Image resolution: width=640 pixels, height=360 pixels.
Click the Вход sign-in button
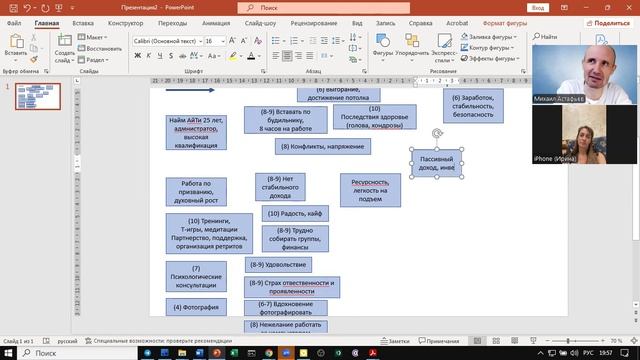[538, 8]
